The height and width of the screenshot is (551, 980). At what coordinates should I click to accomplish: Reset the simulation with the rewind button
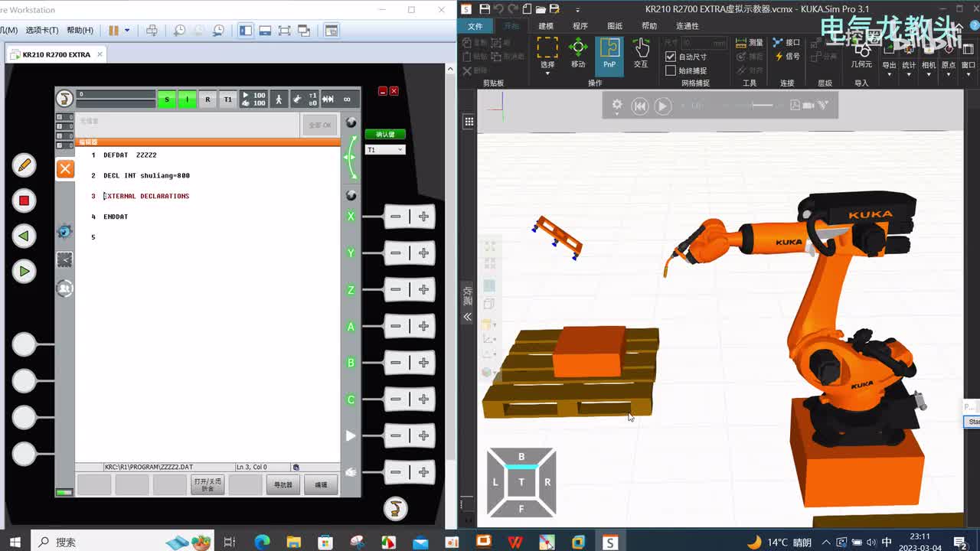[640, 106]
